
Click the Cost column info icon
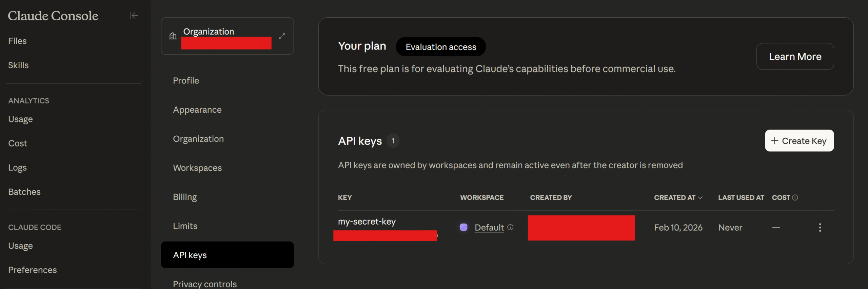(x=795, y=197)
